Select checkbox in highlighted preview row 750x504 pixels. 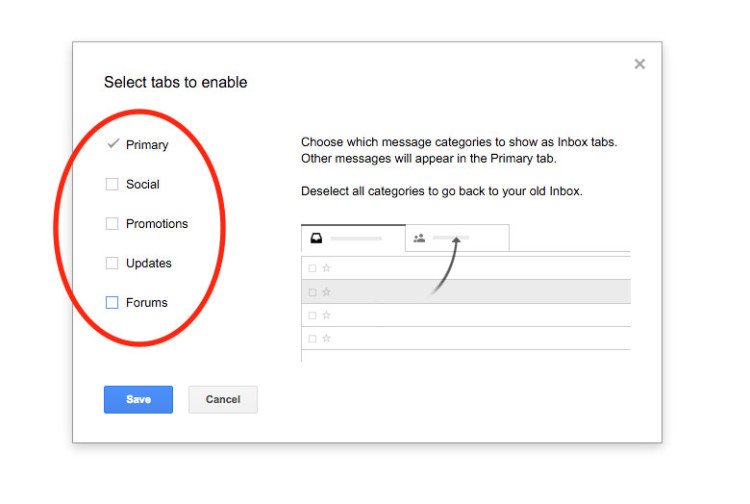[x=312, y=292]
